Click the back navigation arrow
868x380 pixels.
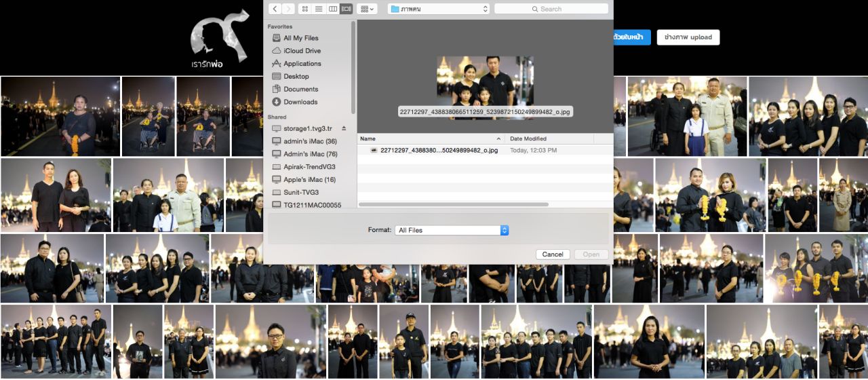tap(275, 9)
